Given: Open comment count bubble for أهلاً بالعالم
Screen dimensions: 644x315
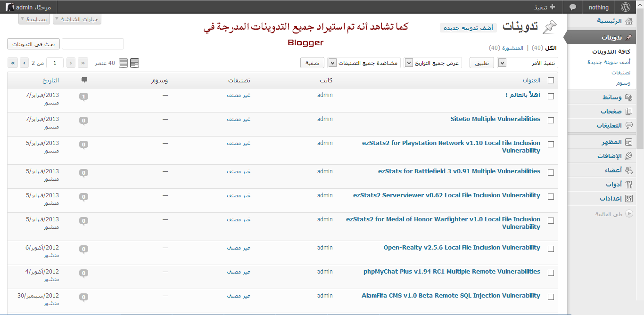Looking at the screenshot, I should [84, 97].
